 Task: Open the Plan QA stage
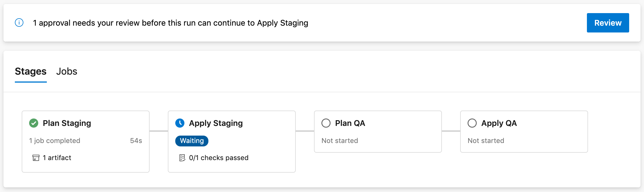click(x=350, y=123)
